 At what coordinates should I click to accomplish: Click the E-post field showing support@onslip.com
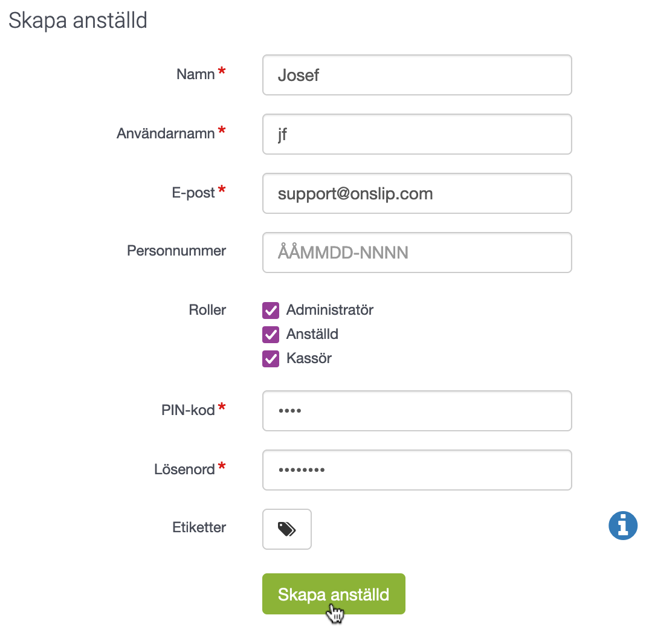(x=417, y=193)
